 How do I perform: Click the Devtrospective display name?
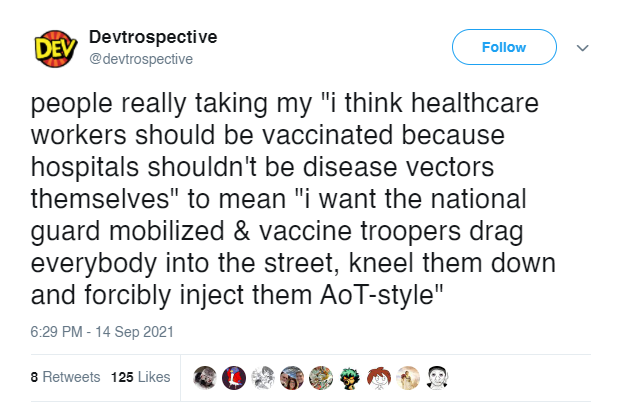click(153, 37)
